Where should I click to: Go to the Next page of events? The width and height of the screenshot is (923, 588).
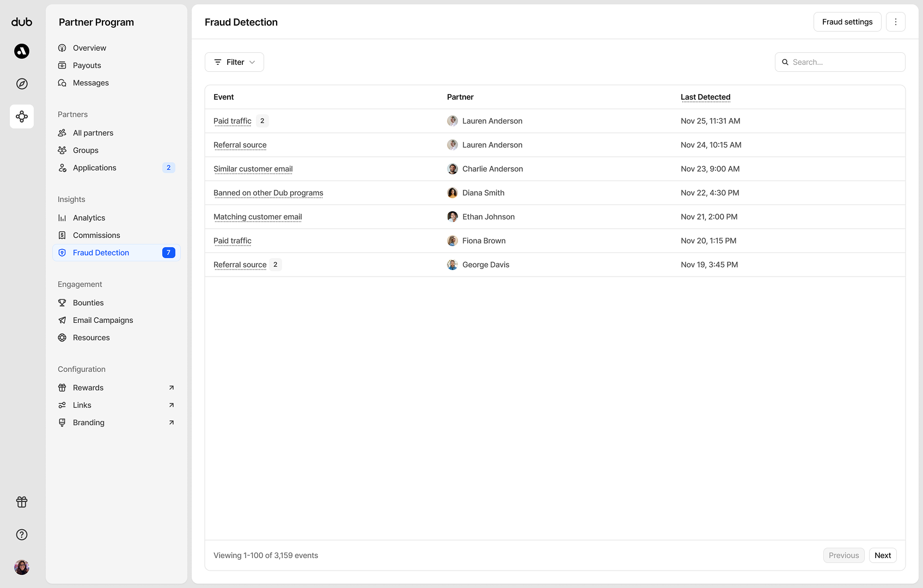click(882, 555)
